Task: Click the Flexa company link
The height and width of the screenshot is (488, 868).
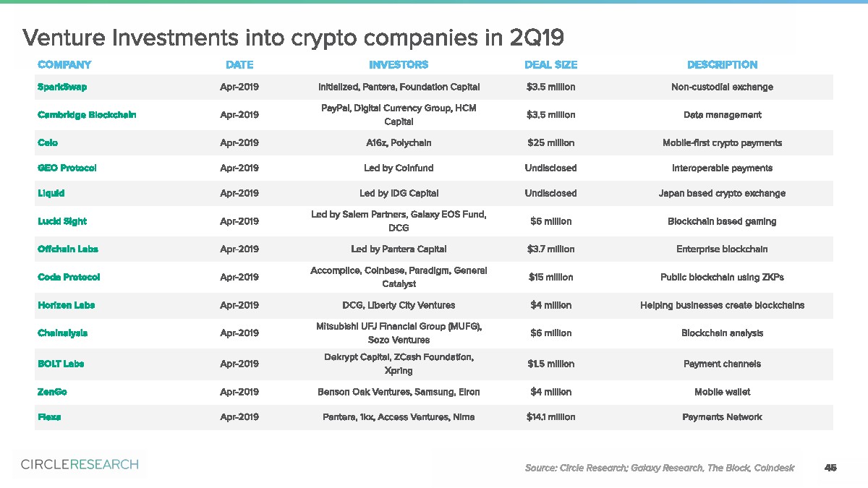Action: click(49, 417)
